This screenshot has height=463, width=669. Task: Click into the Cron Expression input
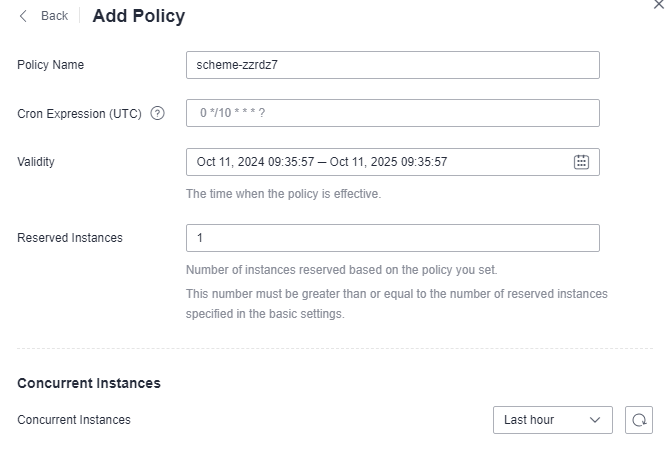[393, 113]
